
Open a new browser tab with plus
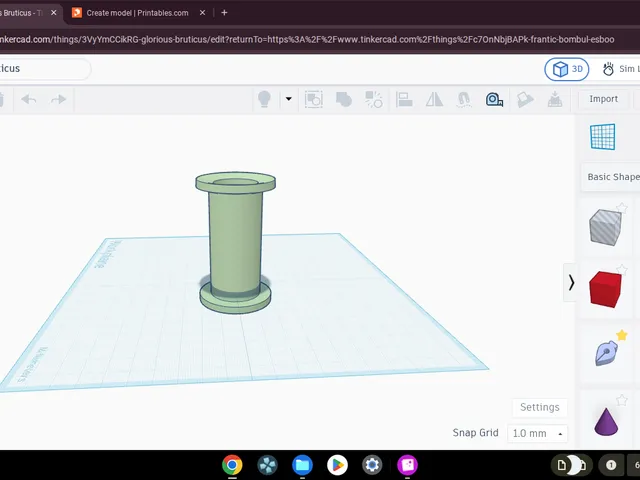pos(224,13)
